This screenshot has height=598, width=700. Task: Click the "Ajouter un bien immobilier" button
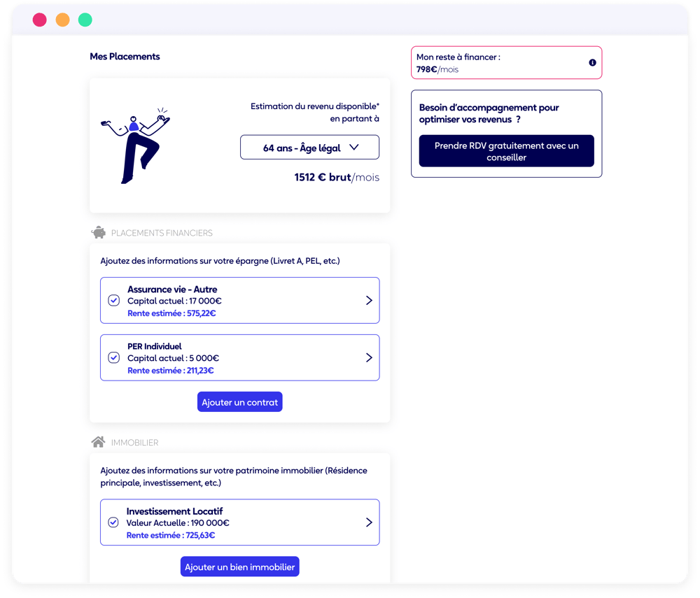pos(239,567)
